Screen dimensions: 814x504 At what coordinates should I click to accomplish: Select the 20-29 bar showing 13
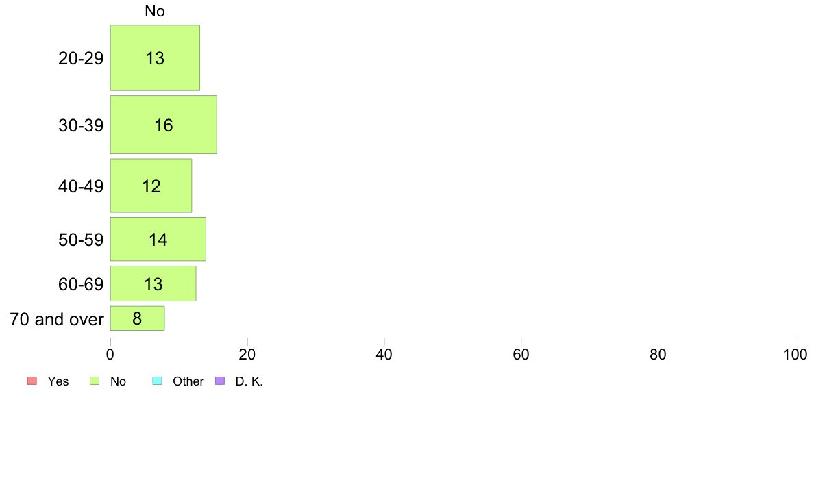tap(155, 58)
